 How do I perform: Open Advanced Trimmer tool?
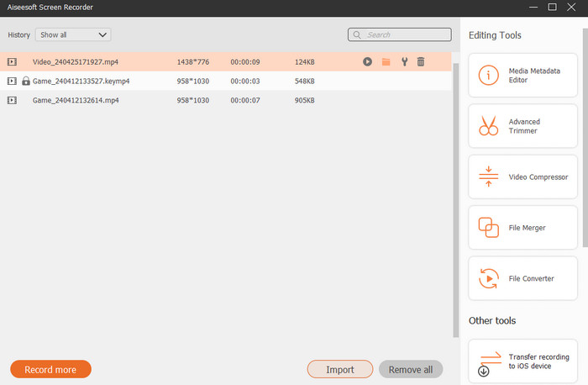tap(522, 126)
